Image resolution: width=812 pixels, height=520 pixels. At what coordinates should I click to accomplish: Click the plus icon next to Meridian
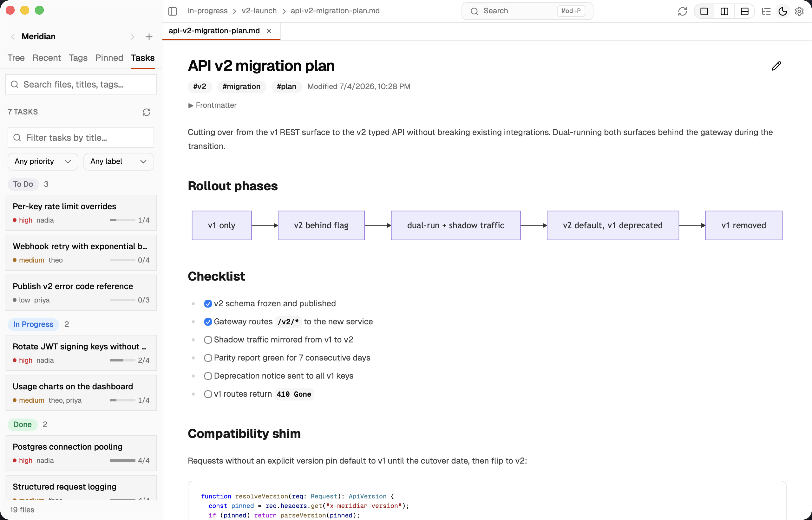[x=149, y=37]
